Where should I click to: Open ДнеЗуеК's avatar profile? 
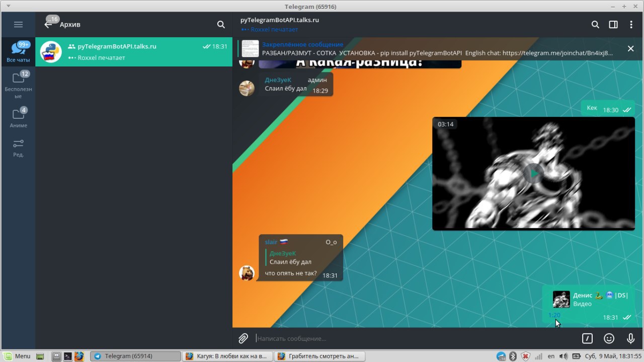tap(247, 88)
